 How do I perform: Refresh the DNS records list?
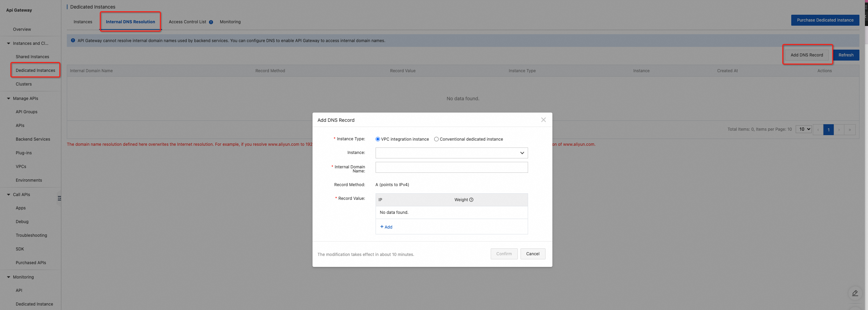pos(846,55)
